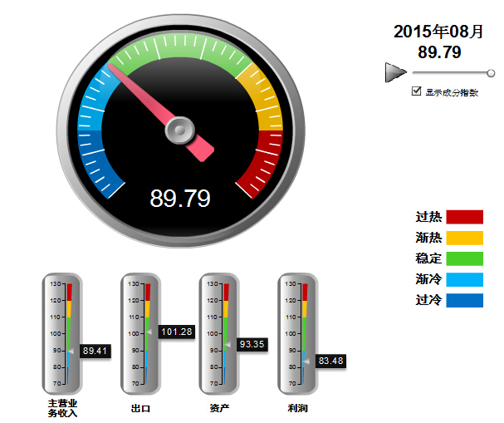Click the 101.28 value marker
Screen dimensions: 504x423
176,332
